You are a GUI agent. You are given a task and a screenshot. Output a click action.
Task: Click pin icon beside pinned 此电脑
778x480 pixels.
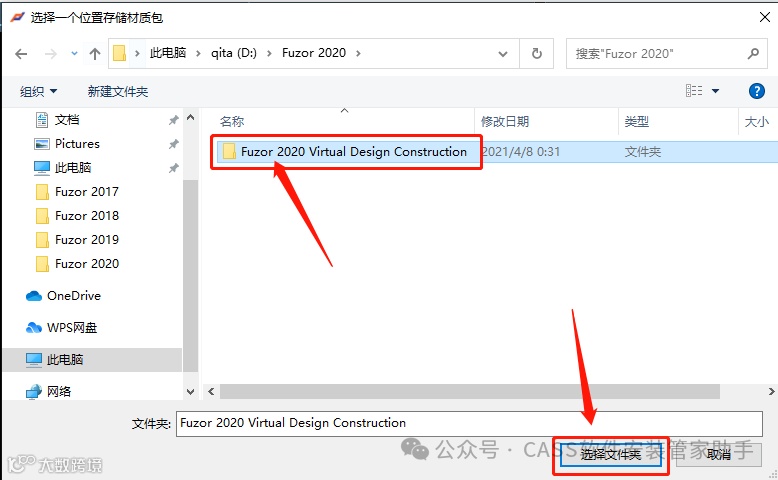173,168
